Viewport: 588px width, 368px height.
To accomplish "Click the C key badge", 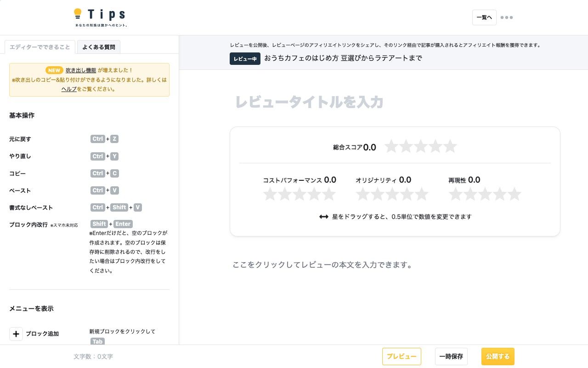I will pyautogui.click(x=114, y=173).
